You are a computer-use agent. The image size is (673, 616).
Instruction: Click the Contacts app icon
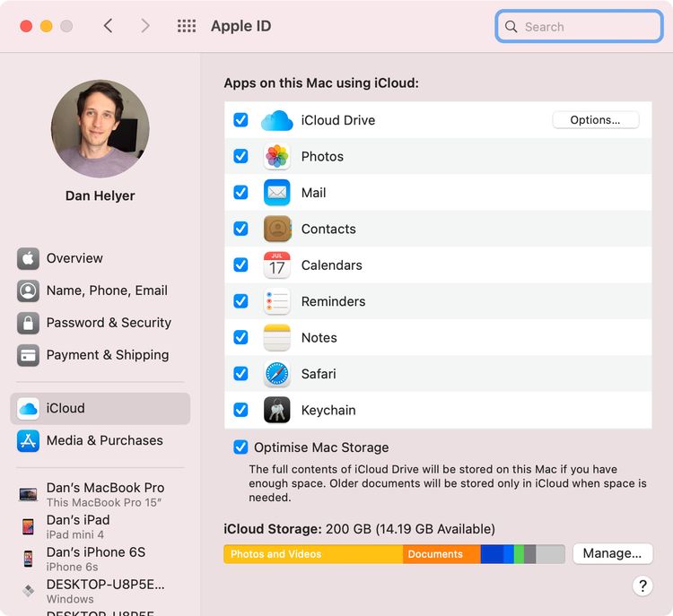277,229
